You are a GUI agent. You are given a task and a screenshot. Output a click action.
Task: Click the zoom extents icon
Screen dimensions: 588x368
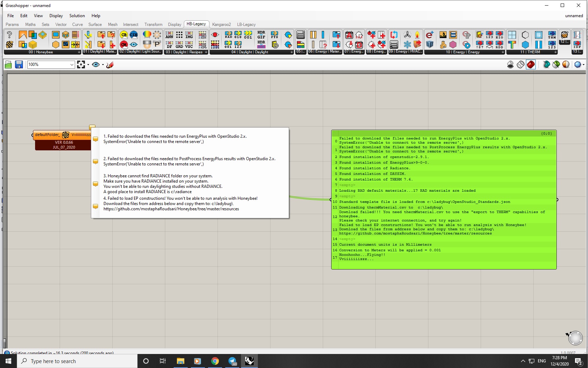81,64
